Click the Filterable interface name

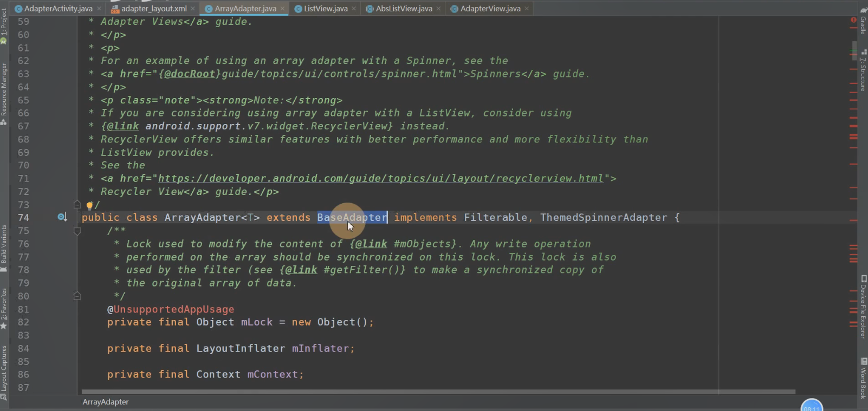495,217
